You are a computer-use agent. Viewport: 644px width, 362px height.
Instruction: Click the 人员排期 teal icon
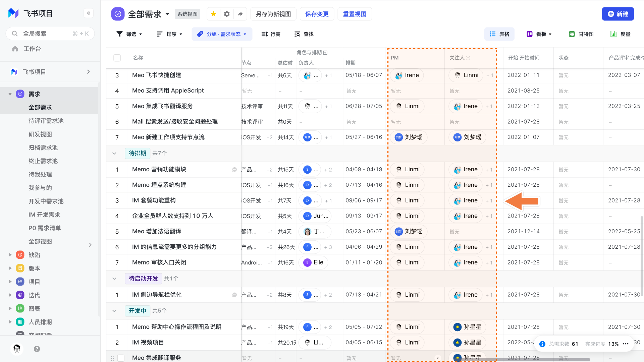pyautogui.click(x=20, y=322)
